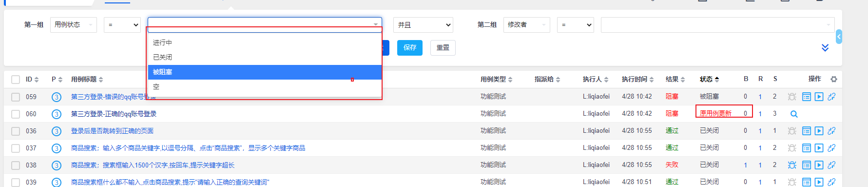Image resolution: width=868 pixels, height=187 pixels.
Task: Click the unlink chain icon for case 036
Action: click(831, 131)
